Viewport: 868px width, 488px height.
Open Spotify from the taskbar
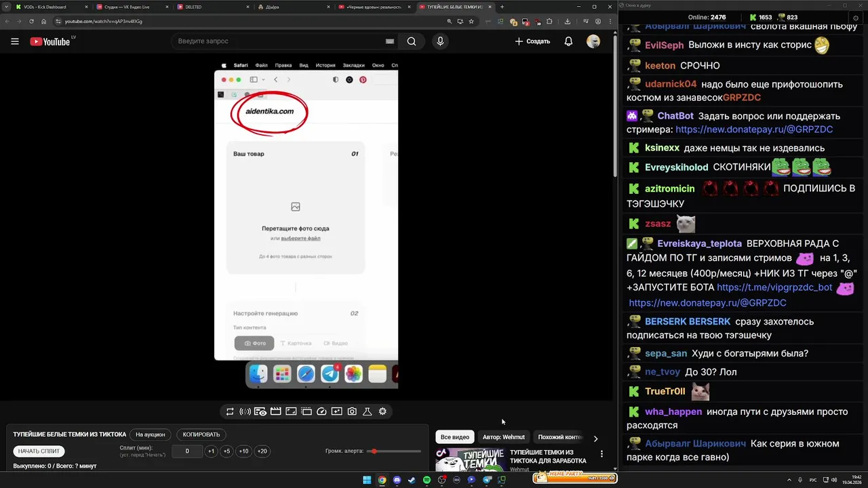point(427,480)
